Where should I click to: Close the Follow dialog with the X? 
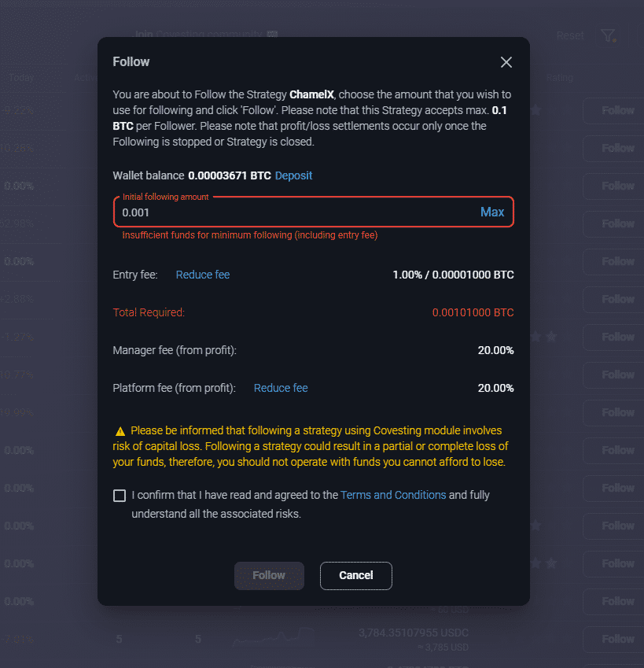506,62
